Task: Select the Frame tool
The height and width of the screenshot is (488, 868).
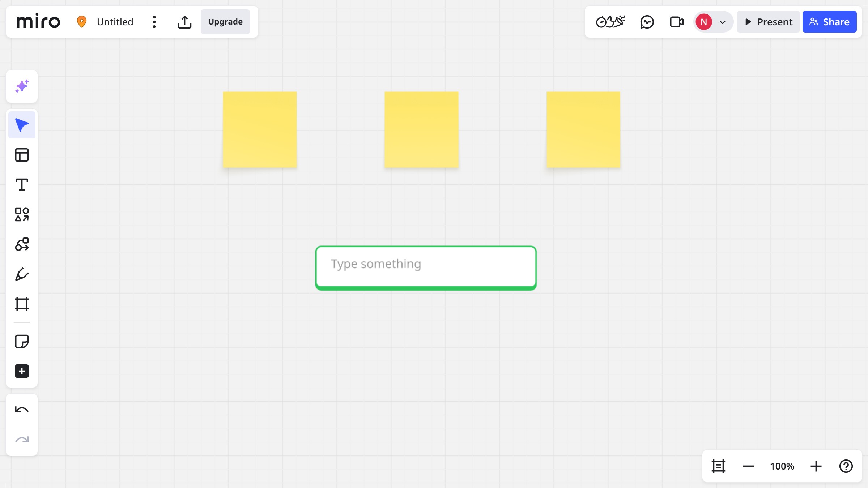Action: click(x=22, y=304)
